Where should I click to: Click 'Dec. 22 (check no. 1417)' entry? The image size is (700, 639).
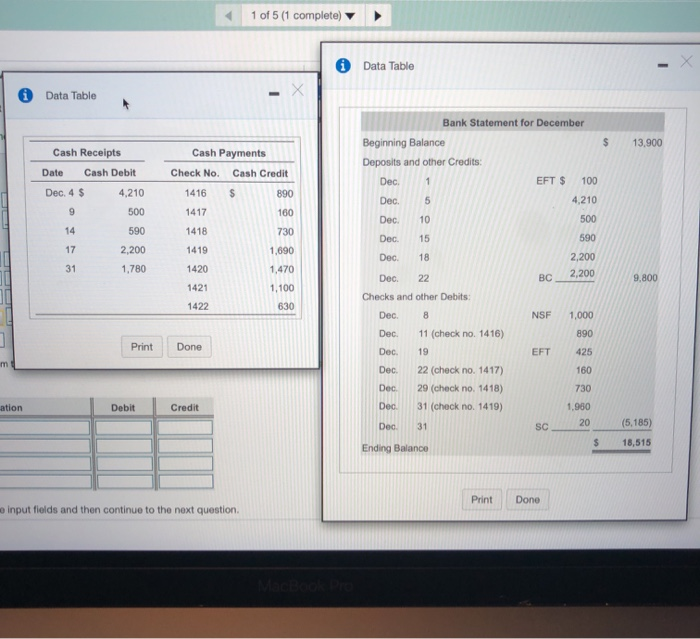(441, 370)
